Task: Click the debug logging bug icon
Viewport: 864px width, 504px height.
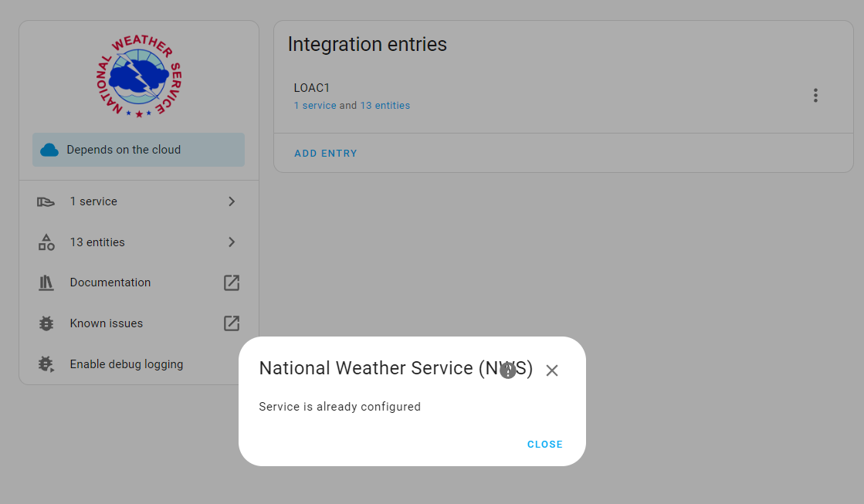Action: 46,364
